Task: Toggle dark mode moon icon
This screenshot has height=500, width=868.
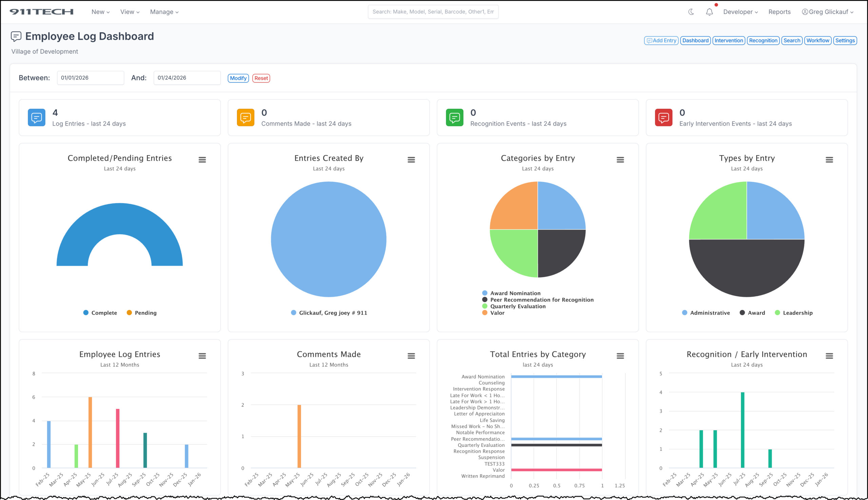Action: point(691,12)
